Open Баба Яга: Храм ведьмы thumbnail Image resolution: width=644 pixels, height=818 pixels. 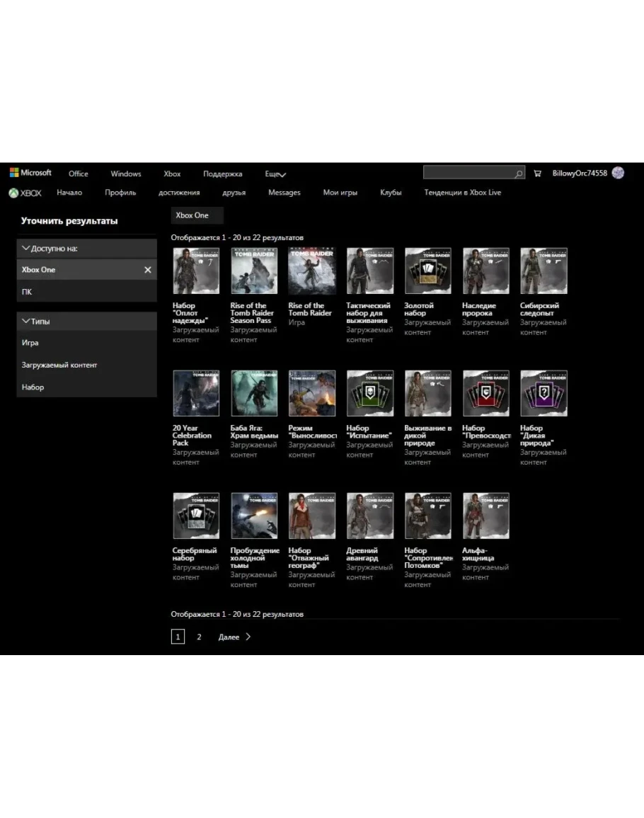254,393
